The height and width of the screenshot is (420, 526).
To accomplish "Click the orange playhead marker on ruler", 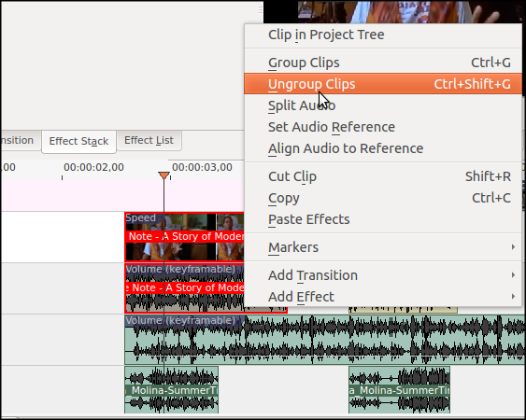I will [163, 175].
